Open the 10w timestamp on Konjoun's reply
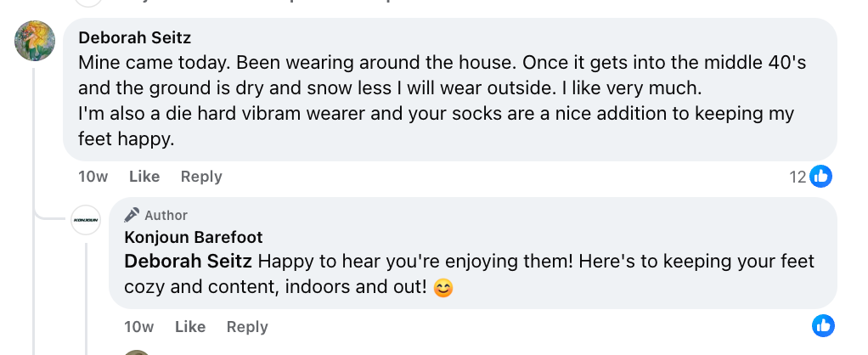This screenshot has height=355, width=868. [138, 327]
